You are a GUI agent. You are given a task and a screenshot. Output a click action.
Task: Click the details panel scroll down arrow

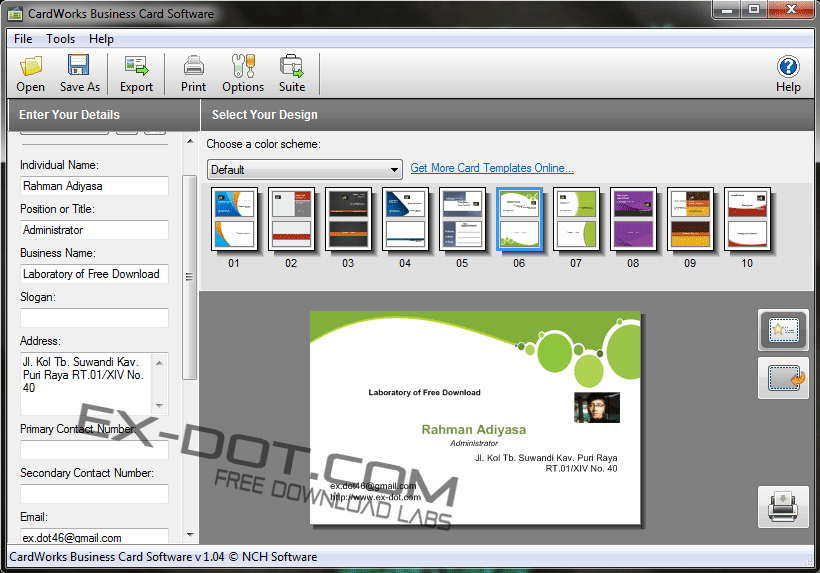[190, 535]
